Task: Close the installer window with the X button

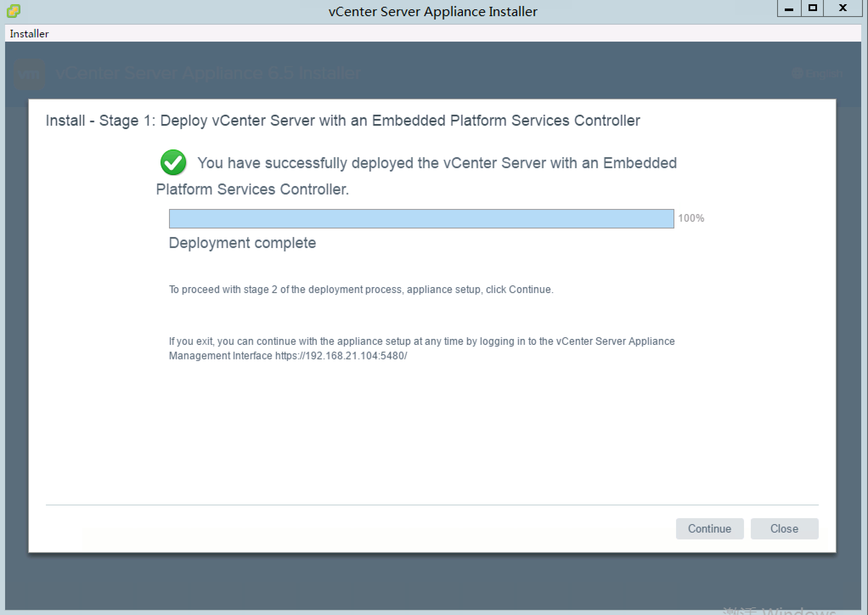Action: click(843, 8)
